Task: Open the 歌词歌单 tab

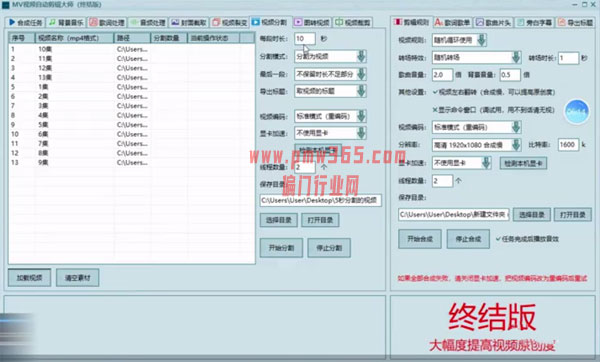Action: (453, 23)
